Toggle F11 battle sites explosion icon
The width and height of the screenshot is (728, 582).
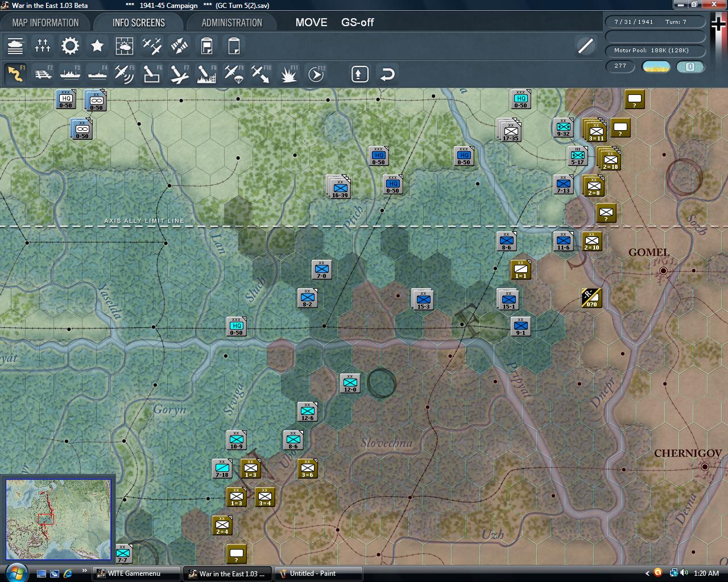click(x=288, y=74)
